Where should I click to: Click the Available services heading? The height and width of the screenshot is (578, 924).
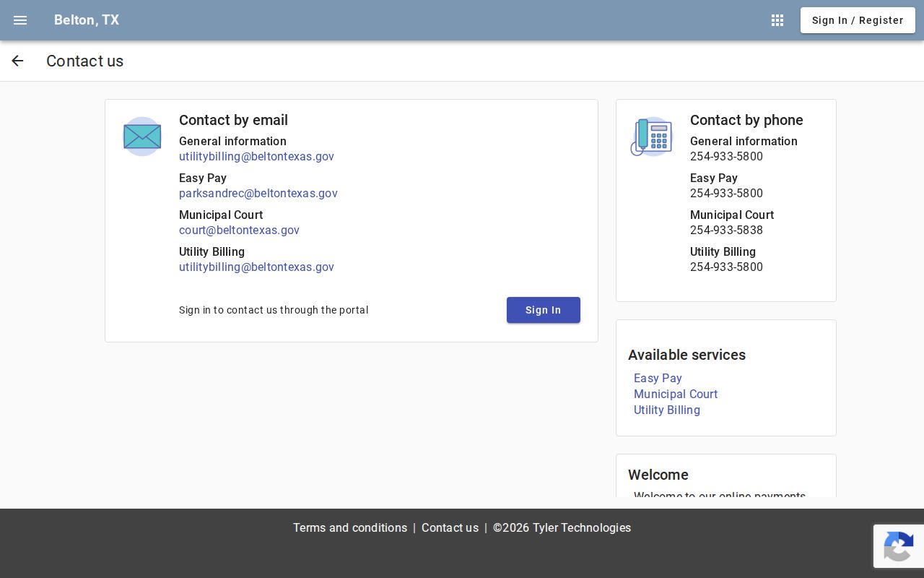click(x=687, y=355)
